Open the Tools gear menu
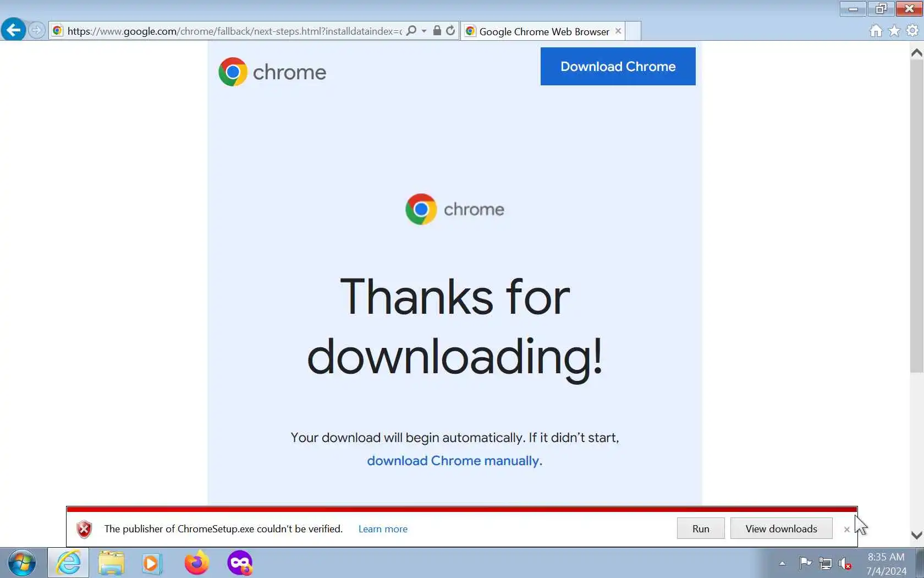This screenshot has height=578, width=924. pos(912,31)
